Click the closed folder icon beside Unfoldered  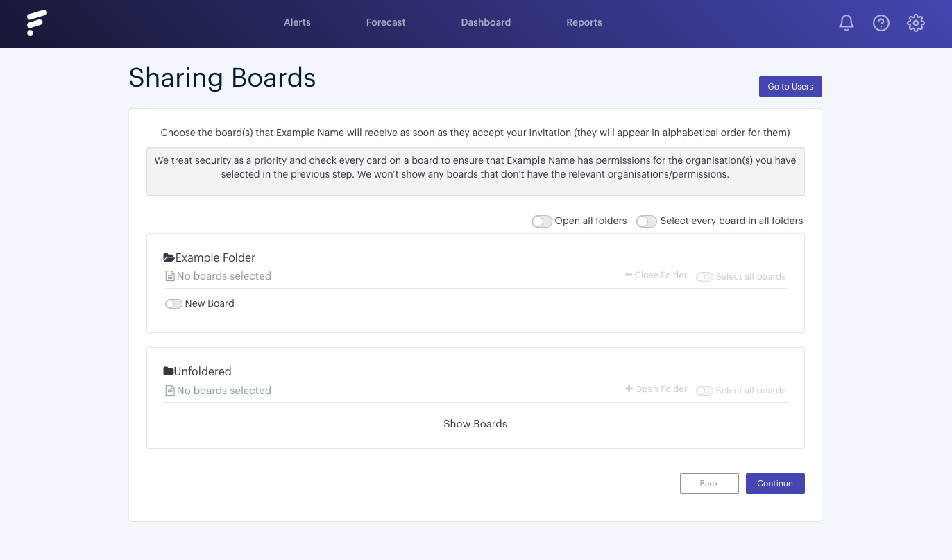168,371
